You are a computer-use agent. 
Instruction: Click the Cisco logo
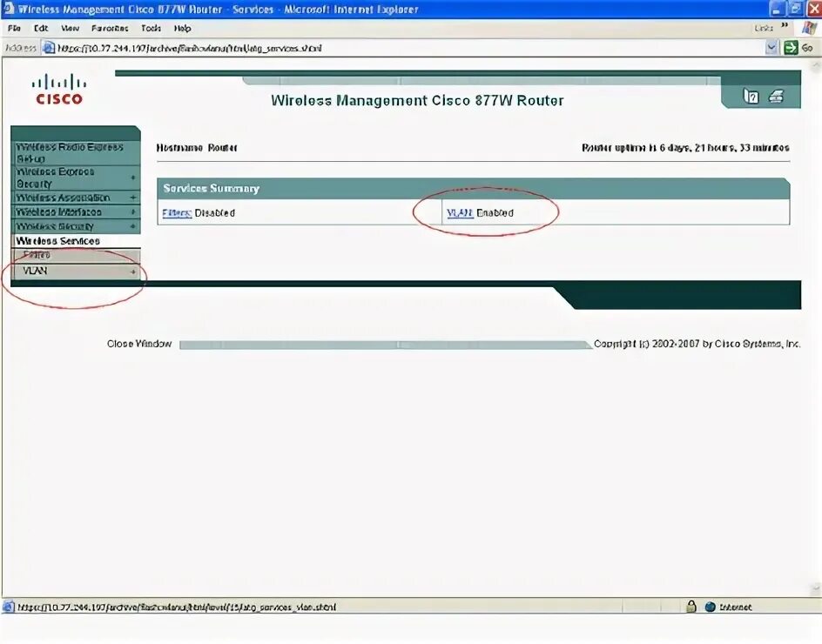pyautogui.click(x=59, y=90)
